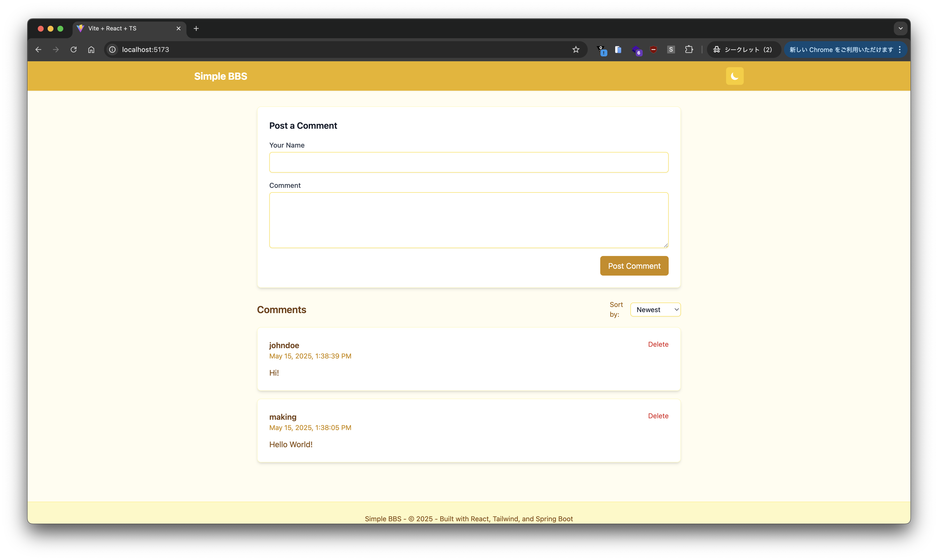Toggle dark mode with the moon icon
The width and height of the screenshot is (938, 560).
point(734,76)
